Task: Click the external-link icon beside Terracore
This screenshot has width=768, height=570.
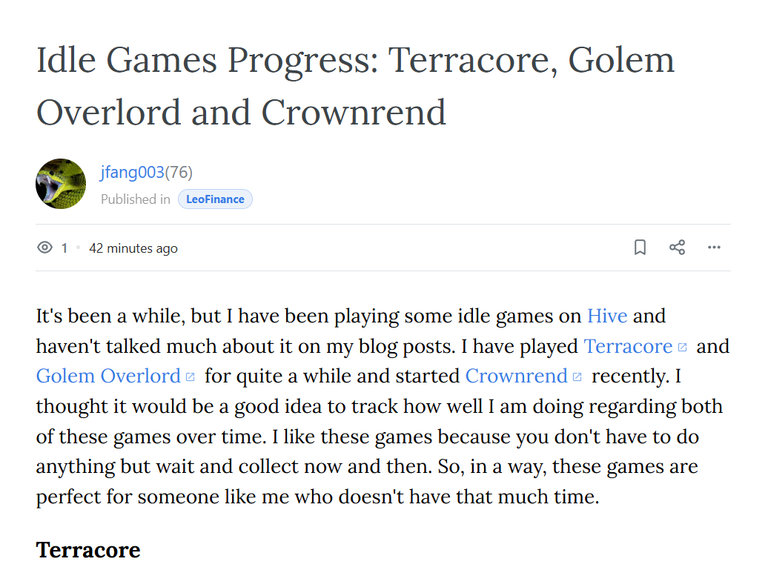Action: click(682, 347)
